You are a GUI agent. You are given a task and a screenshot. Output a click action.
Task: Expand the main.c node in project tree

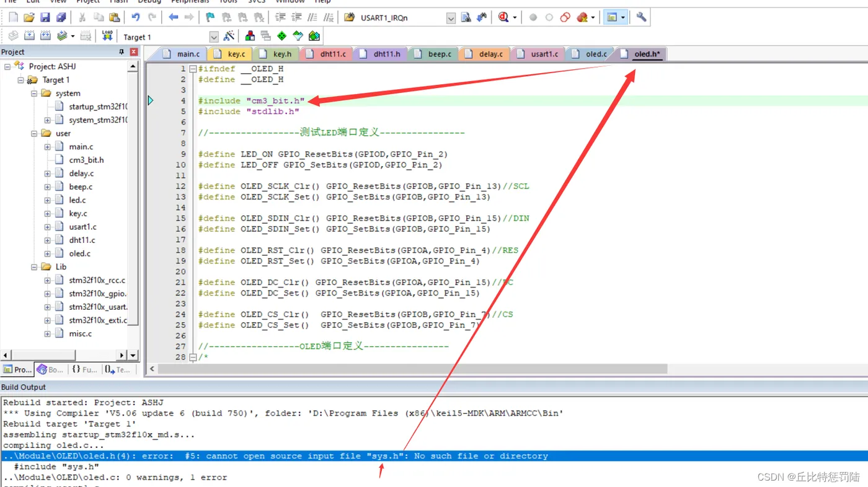tap(47, 147)
